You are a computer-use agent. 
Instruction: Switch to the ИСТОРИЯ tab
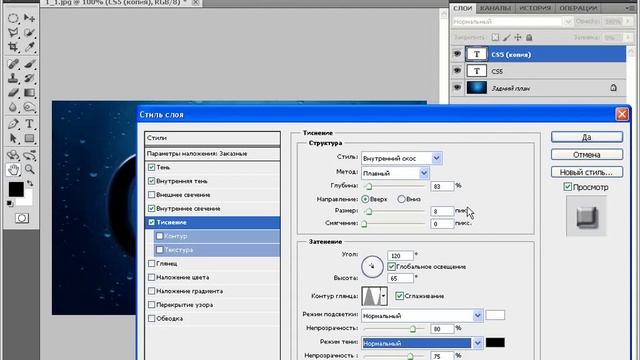(535, 8)
